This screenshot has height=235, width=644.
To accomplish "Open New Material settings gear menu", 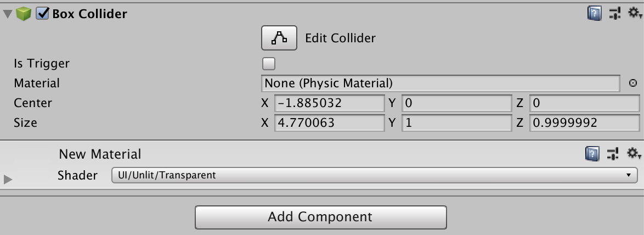I will click(x=634, y=154).
